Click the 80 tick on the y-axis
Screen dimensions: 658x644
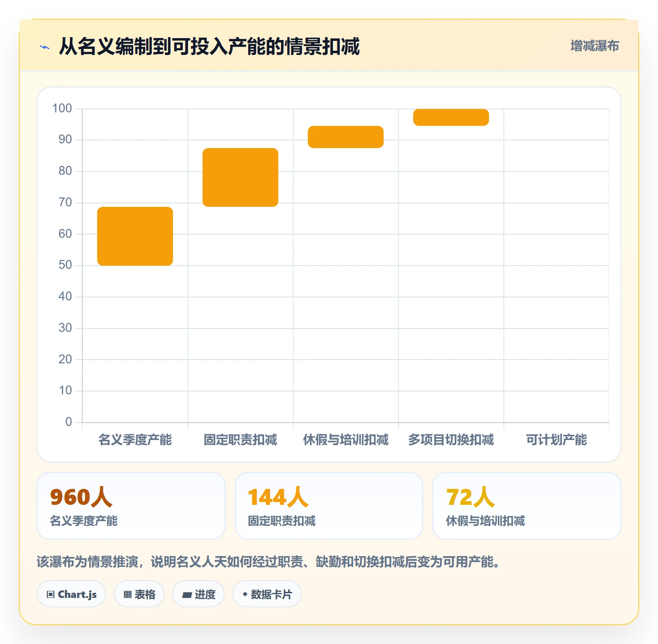(65, 171)
